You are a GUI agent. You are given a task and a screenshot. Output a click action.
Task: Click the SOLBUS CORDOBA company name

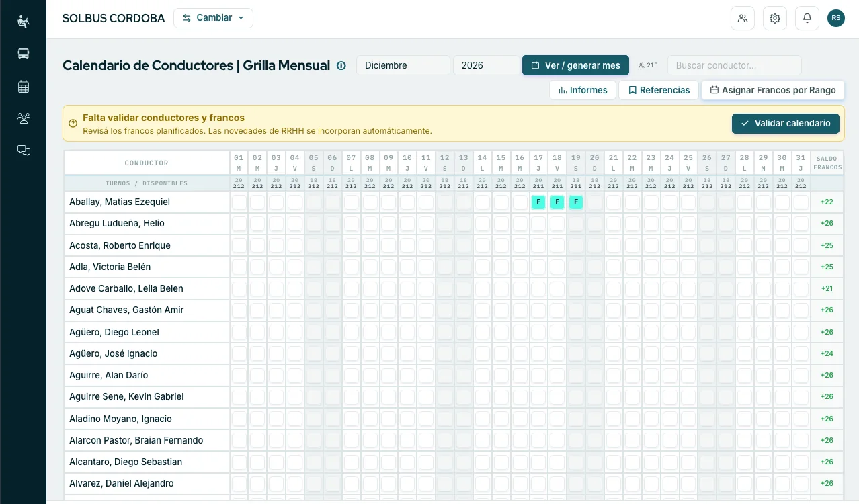point(114,18)
